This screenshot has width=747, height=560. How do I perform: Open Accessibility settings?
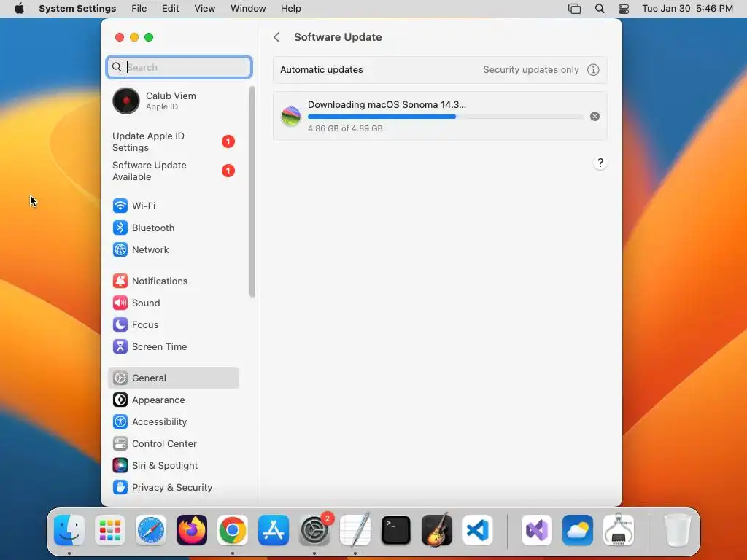coord(174,422)
